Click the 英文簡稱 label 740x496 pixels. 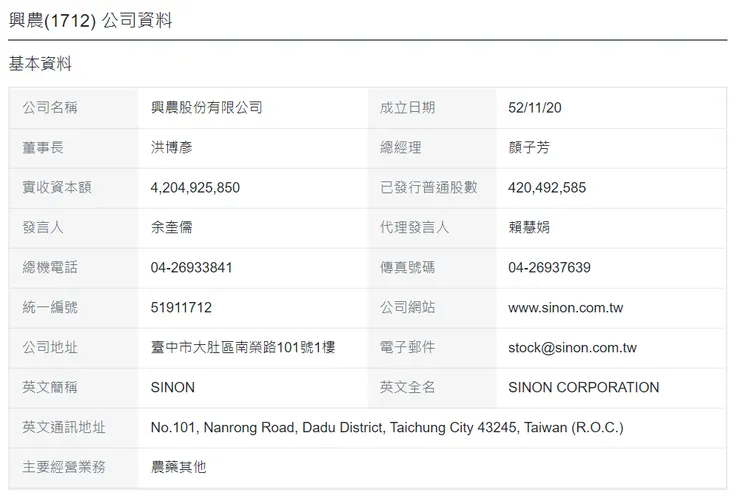(x=50, y=387)
